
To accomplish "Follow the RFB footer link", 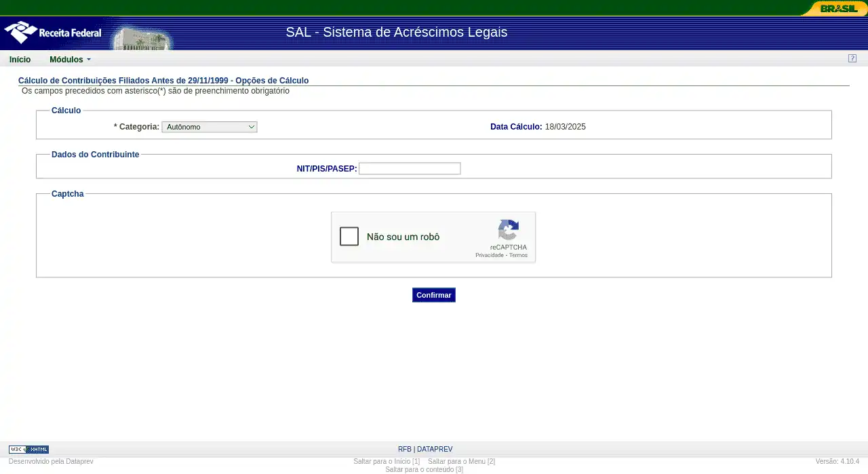I will click(x=404, y=450).
